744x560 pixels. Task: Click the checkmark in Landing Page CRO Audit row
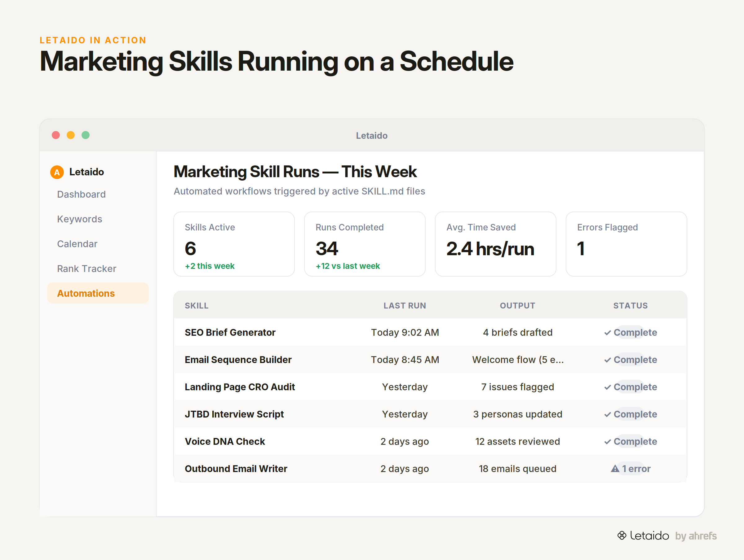pyautogui.click(x=607, y=387)
